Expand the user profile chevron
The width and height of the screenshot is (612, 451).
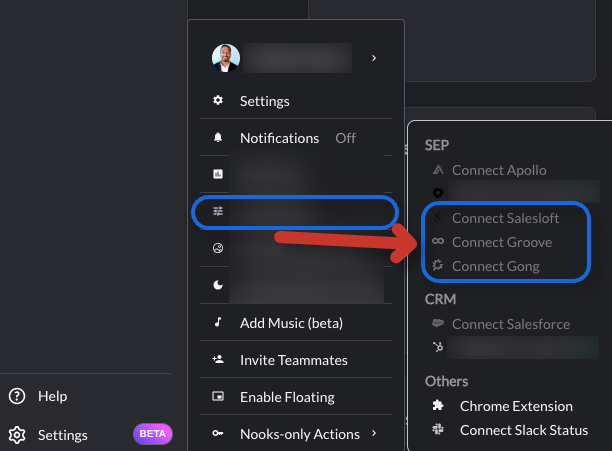[374, 58]
